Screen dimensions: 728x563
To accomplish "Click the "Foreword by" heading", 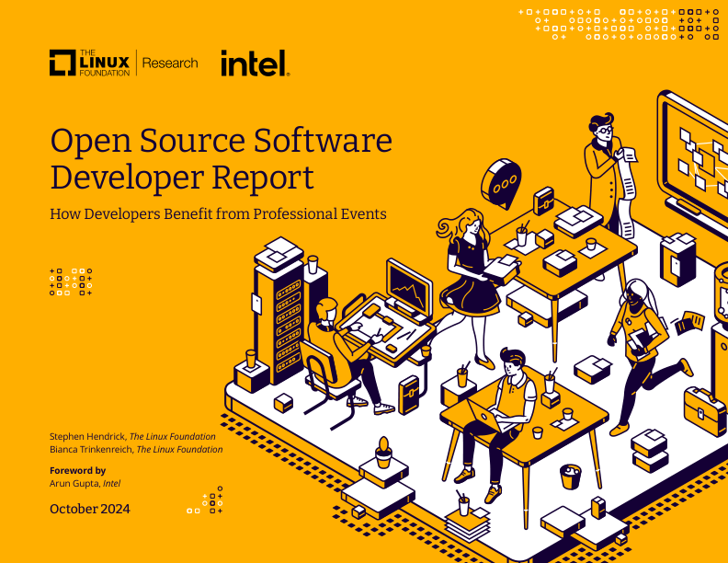I will [77, 470].
